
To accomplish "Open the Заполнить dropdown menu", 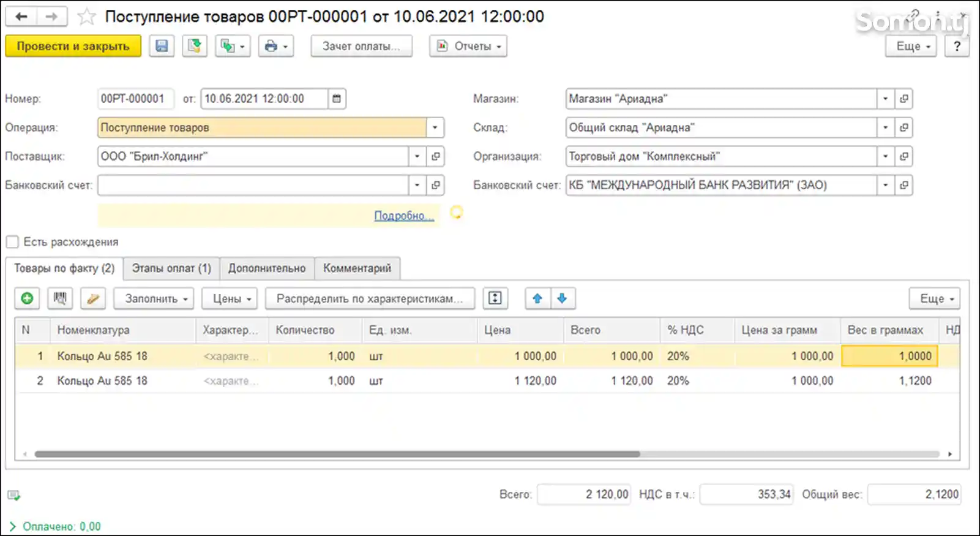I will pyautogui.click(x=154, y=298).
